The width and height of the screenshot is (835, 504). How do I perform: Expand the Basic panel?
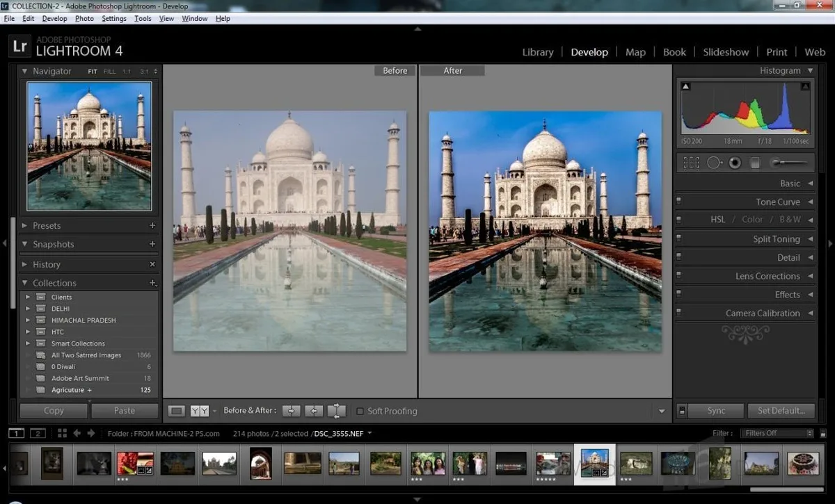pos(790,184)
